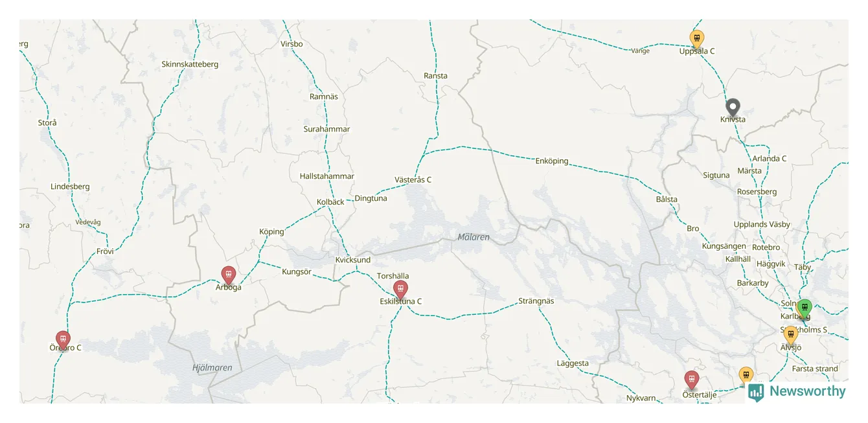Image resolution: width=868 pixels, height=423 pixels.
Task: Click the yellow train pin at Uppsala C
Action: click(697, 40)
